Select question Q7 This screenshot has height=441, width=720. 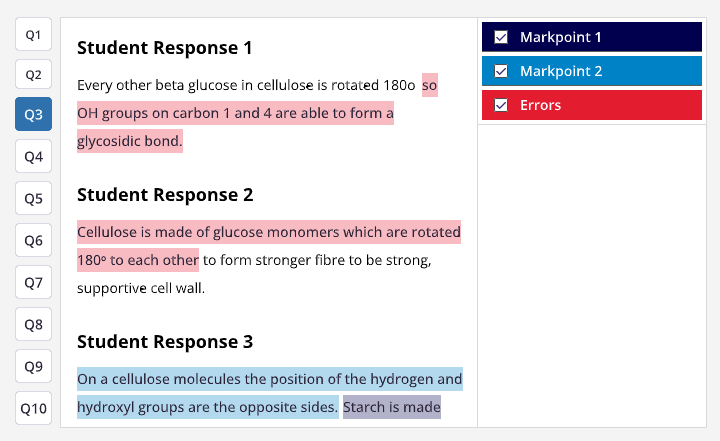tap(33, 283)
